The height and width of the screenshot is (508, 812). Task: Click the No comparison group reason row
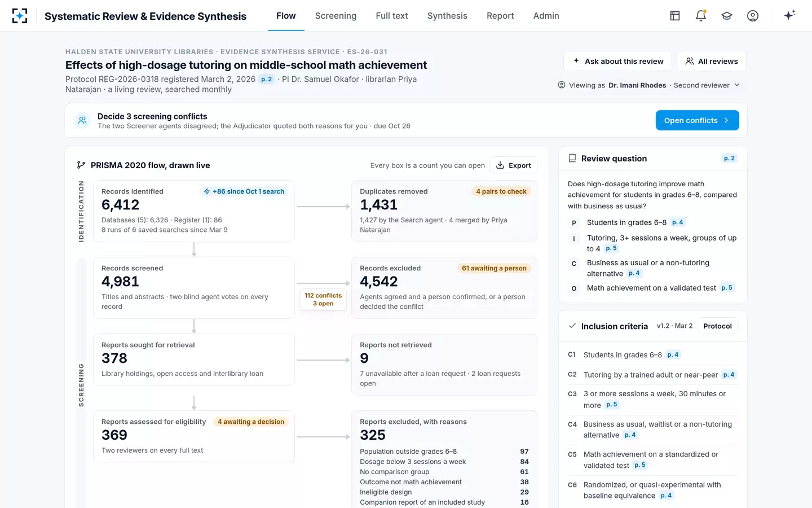(444, 472)
